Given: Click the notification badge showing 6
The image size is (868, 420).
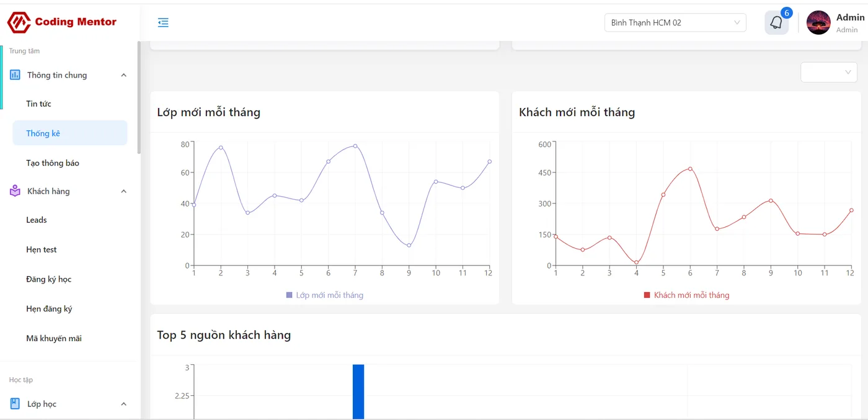Looking at the screenshot, I should [x=787, y=13].
